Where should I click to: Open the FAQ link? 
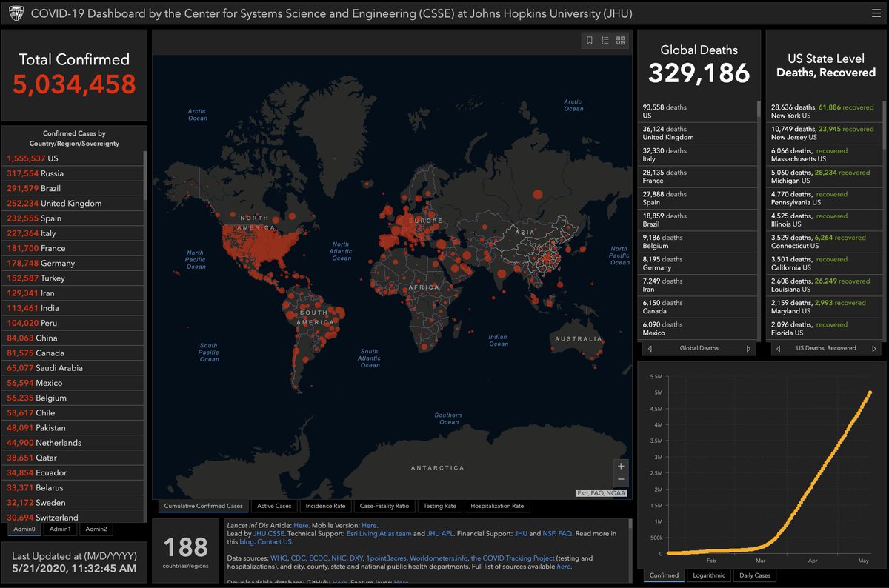[x=565, y=533]
